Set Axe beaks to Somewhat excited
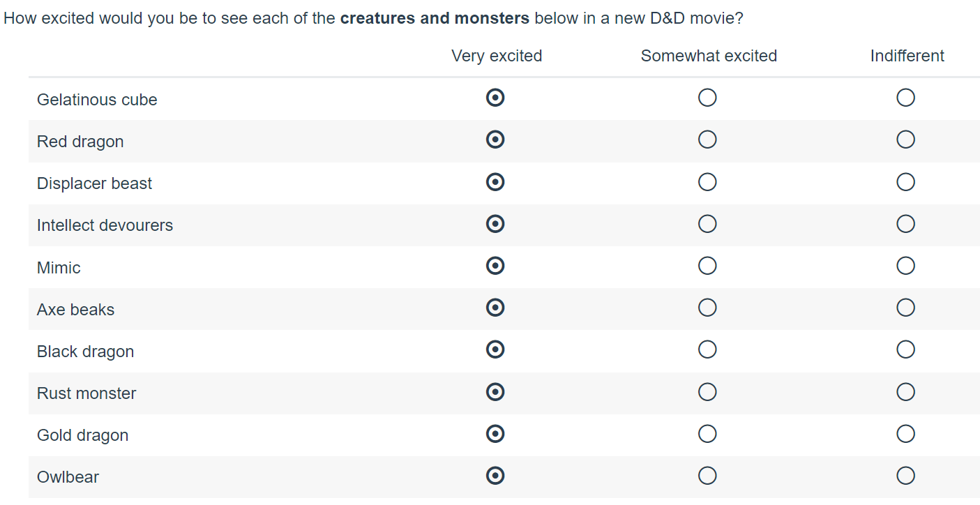Viewport: 980px width, 505px height. tap(707, 308)
